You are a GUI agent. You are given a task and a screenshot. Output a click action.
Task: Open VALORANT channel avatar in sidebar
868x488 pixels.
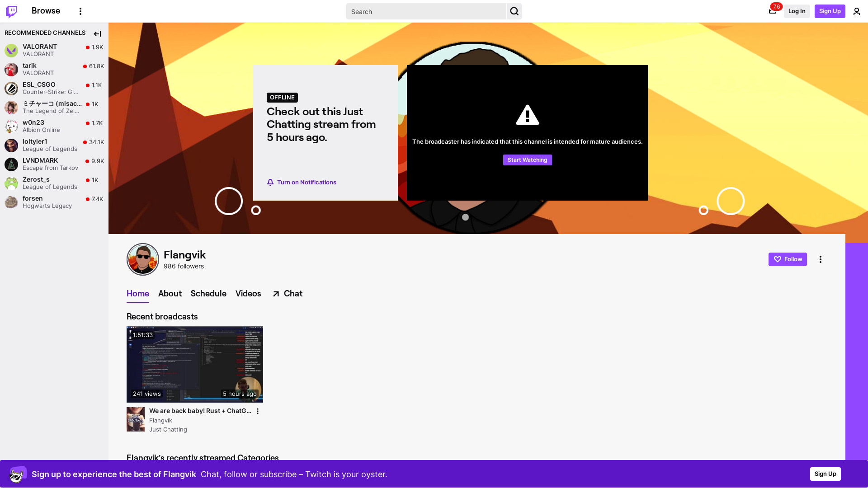[11, 50]
